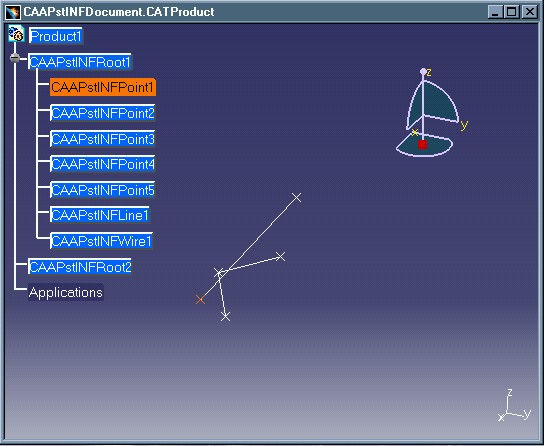Select the CAAPstINFWire1 feature
Image resolution: width=544 pixels, height=446 pixels.
(x=101, y=241)
